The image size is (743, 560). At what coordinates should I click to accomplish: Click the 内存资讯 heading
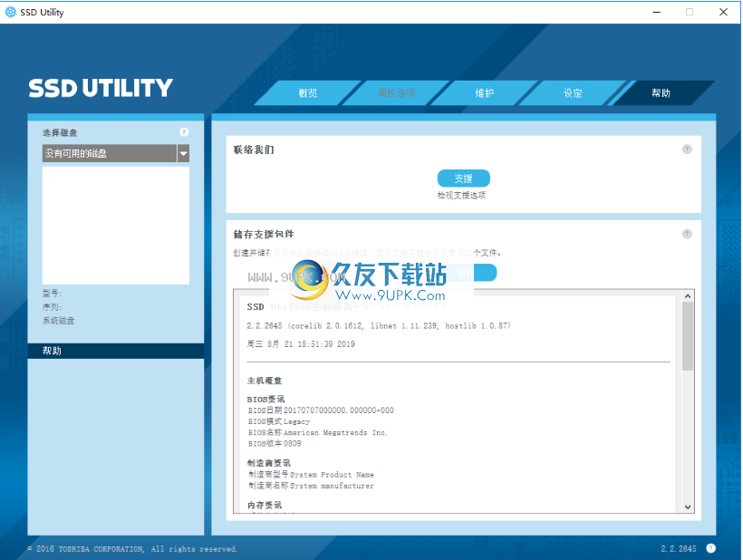tap(265, 505)
